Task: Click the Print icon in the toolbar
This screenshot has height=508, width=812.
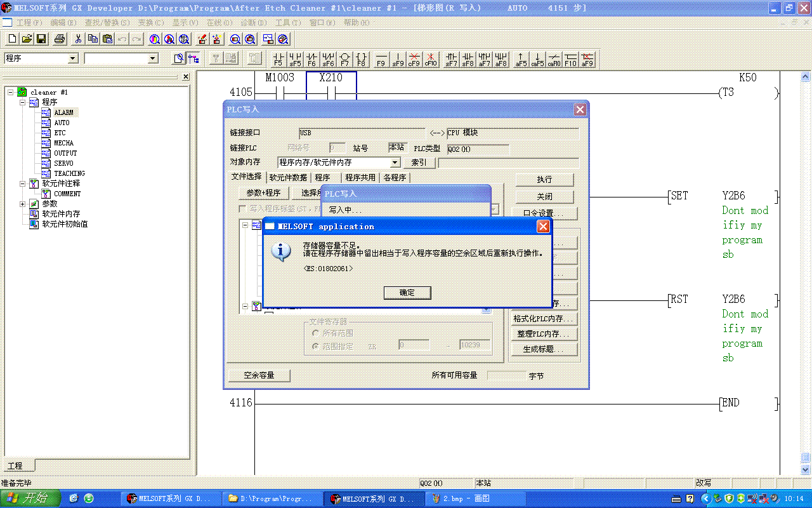Action: pos(60,39)
